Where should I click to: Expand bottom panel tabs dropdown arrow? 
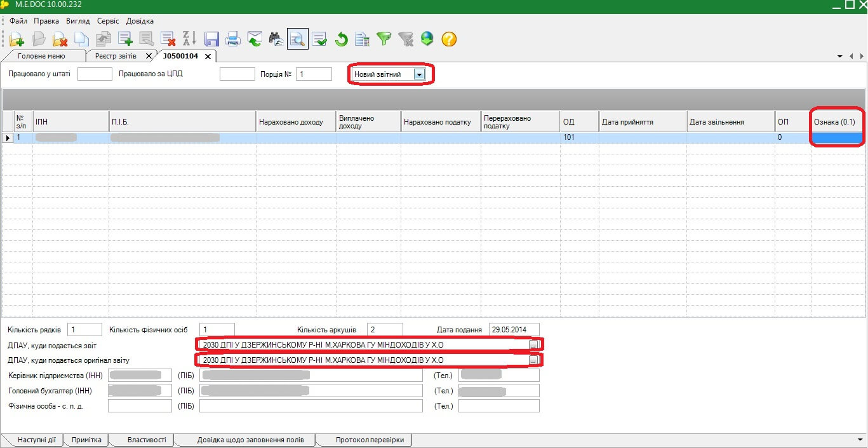pyautogui.click(x=860, y=440)
